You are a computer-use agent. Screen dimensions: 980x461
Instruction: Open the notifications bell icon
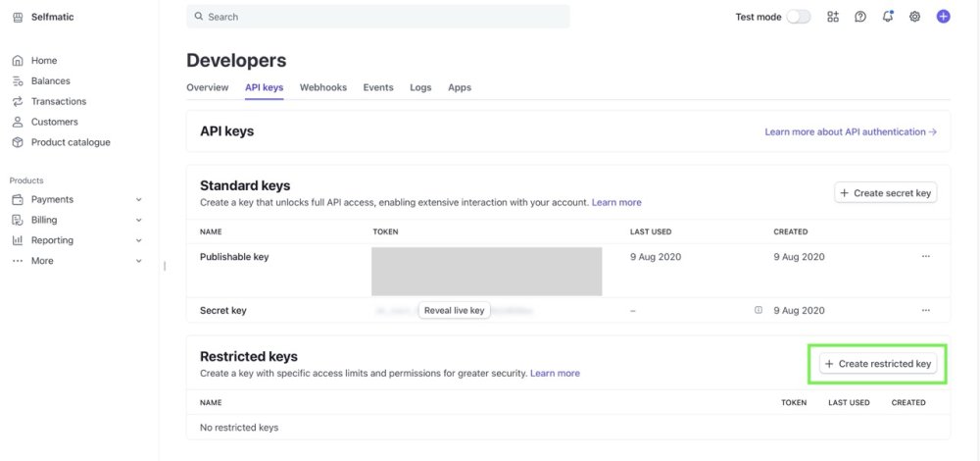[888, 17]
